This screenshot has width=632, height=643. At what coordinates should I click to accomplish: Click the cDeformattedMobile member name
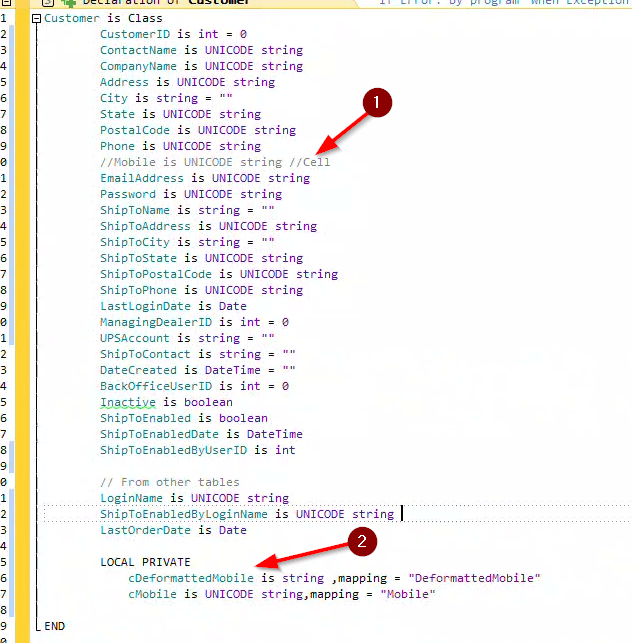pos(191,578)
